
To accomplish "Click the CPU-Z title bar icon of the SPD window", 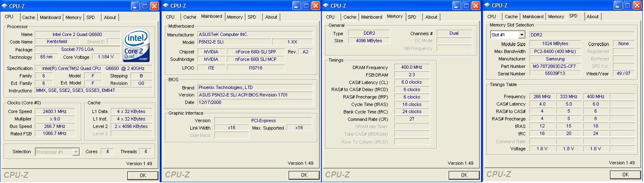I will [487, 5].
